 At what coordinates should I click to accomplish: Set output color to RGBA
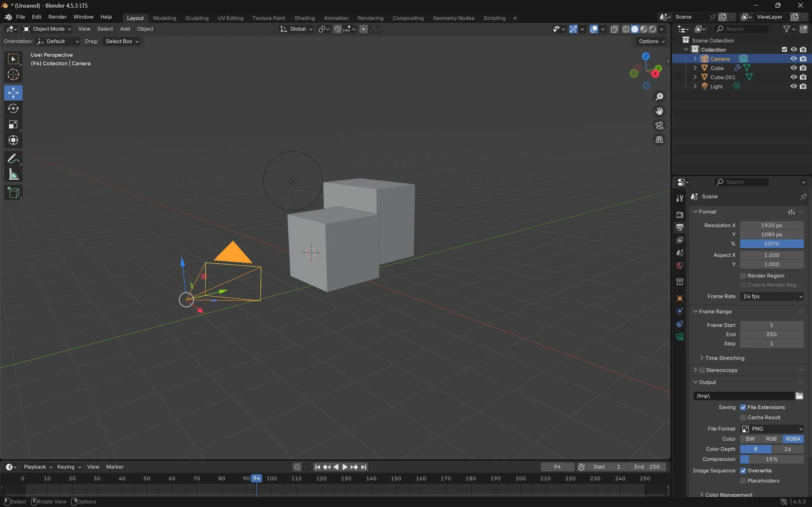[793, 439]
